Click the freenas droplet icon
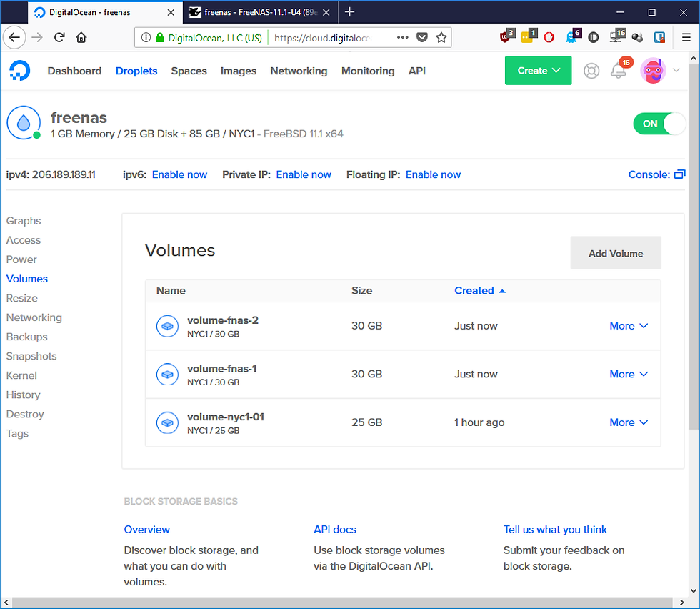 coord(24,122)
